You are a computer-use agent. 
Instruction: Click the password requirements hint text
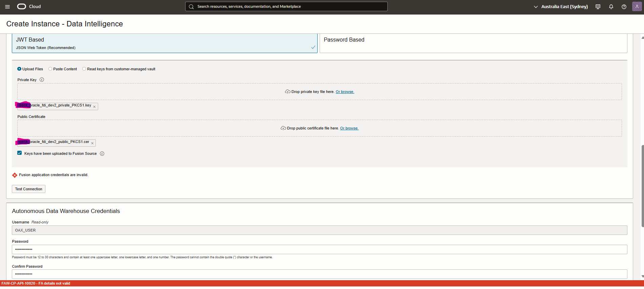[142, 257]
